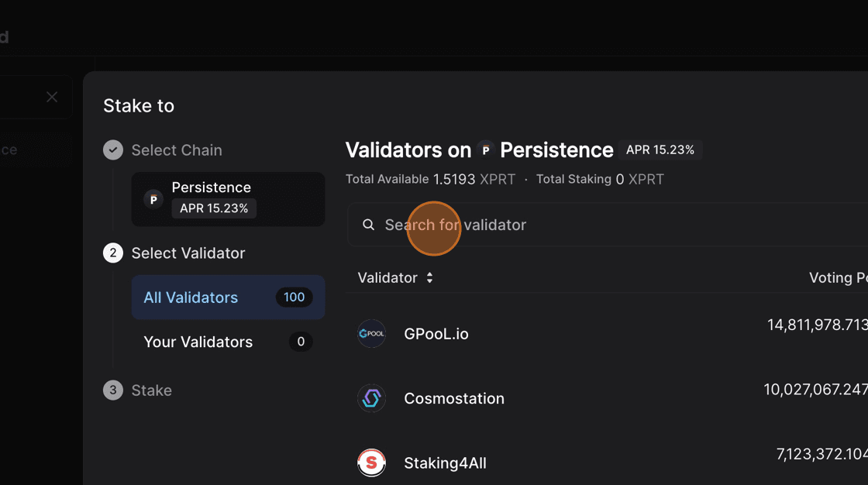Sort by the Validator column arrows
868x485 pixels.
pyautogui.click(x=429, y=278)
